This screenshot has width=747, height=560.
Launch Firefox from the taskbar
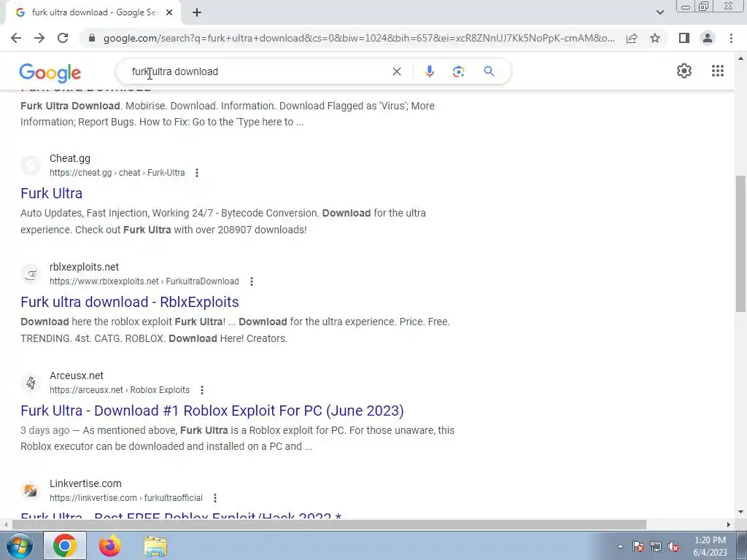(x=109, y=545)
